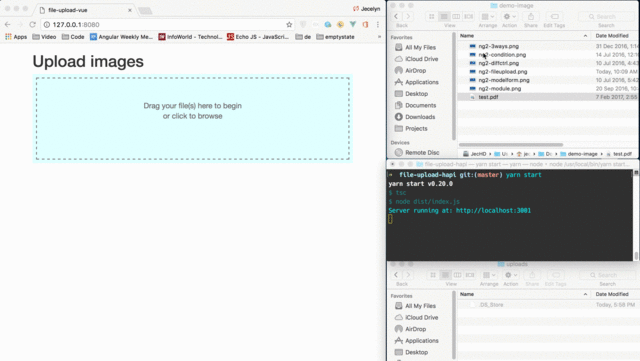Click the Search field in uploads Finder
Viewport: 640px width, 361px height.
pos(608,275)
